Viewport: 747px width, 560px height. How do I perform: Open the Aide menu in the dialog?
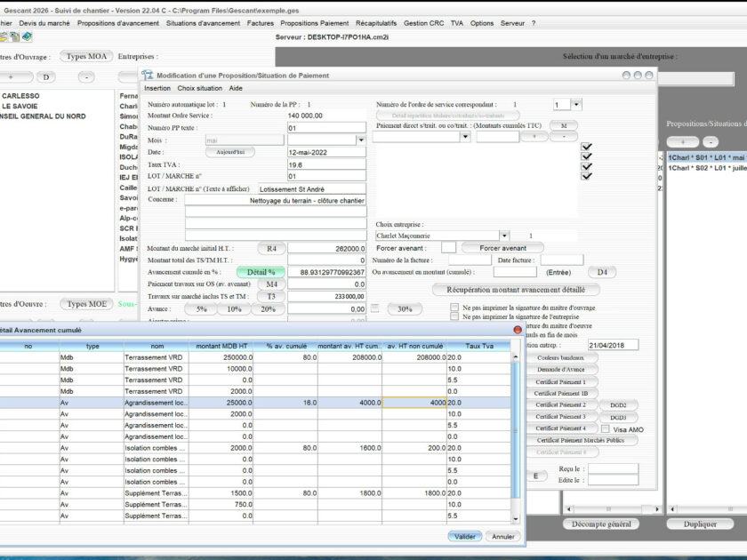(x=236, y=89)
